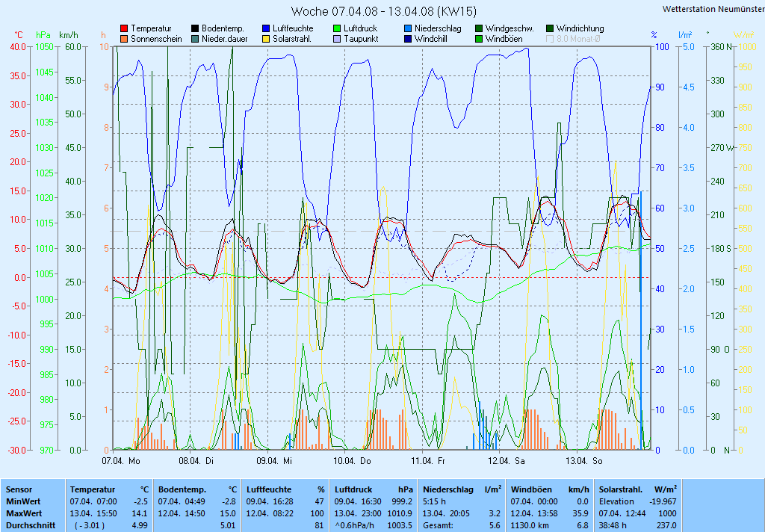Click the dark blue Windchill legend swatch

[x=408, y=39]
